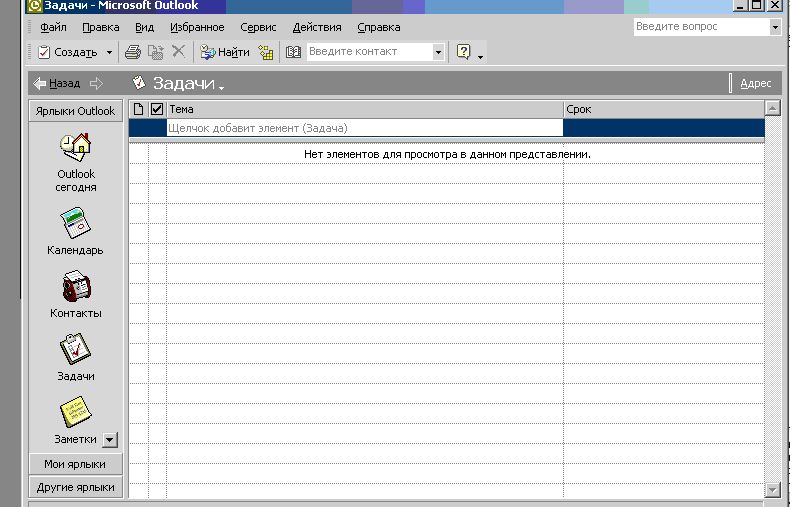Click the shortcut bar scroll down arrow
790x507 pixels.
click(110, 440)
